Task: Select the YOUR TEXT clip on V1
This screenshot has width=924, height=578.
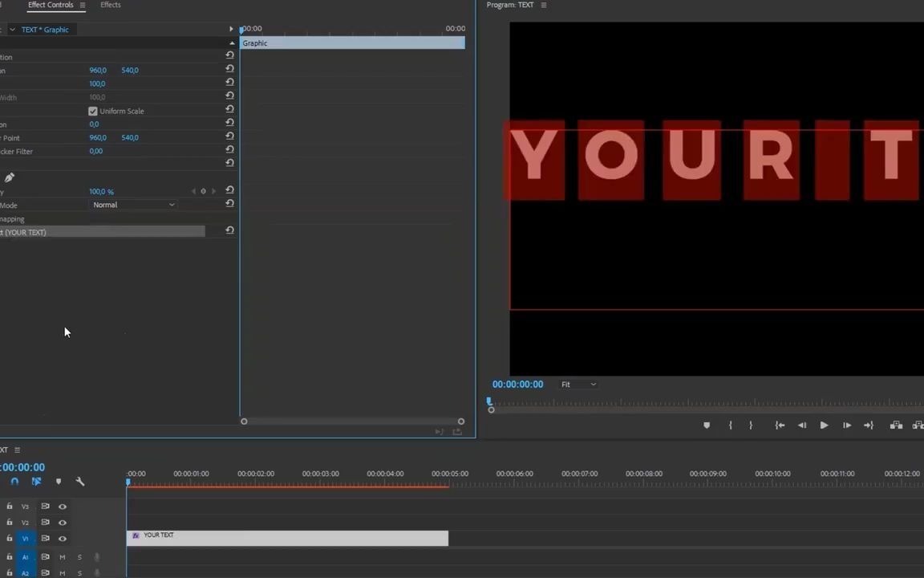Action: coord(288,538)
